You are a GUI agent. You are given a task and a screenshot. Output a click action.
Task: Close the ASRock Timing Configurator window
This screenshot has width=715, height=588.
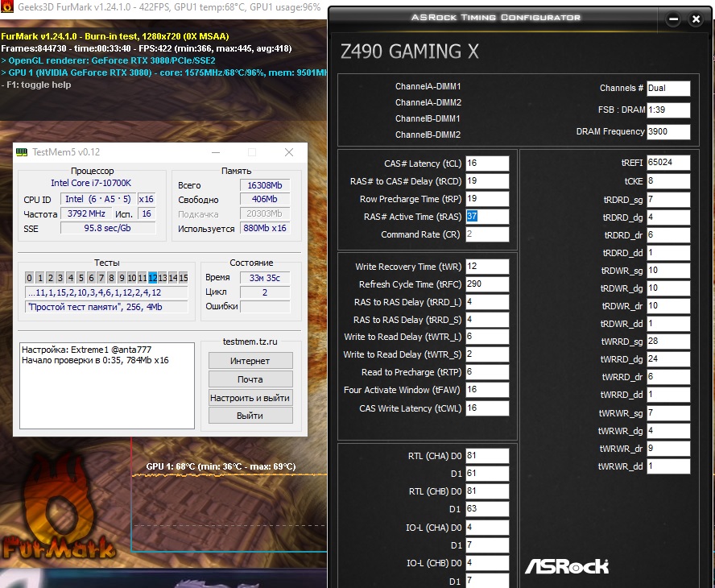pyautogui.click(x=696, y=19)
